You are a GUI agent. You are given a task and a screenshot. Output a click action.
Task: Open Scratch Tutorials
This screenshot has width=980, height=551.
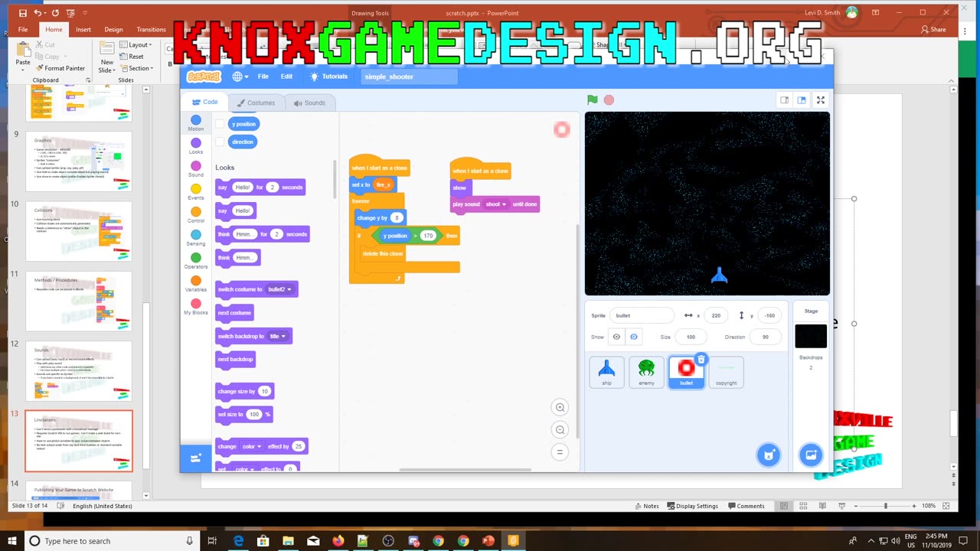tap(328, 77)
